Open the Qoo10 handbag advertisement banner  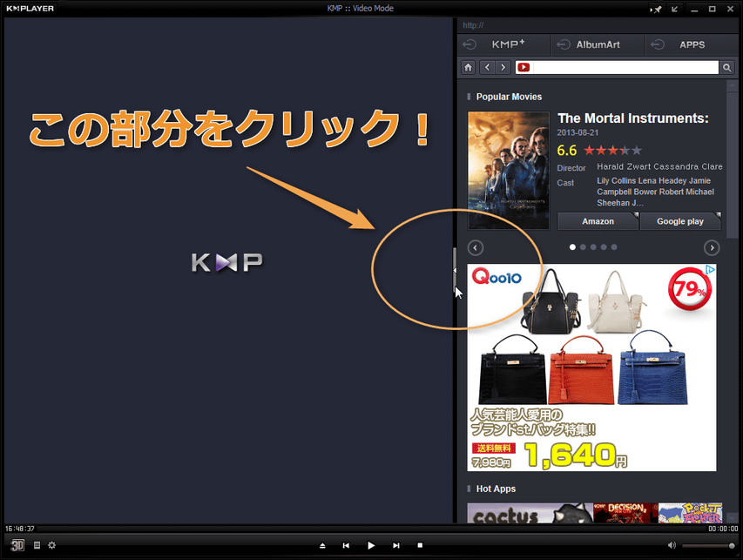coord(591,368)
